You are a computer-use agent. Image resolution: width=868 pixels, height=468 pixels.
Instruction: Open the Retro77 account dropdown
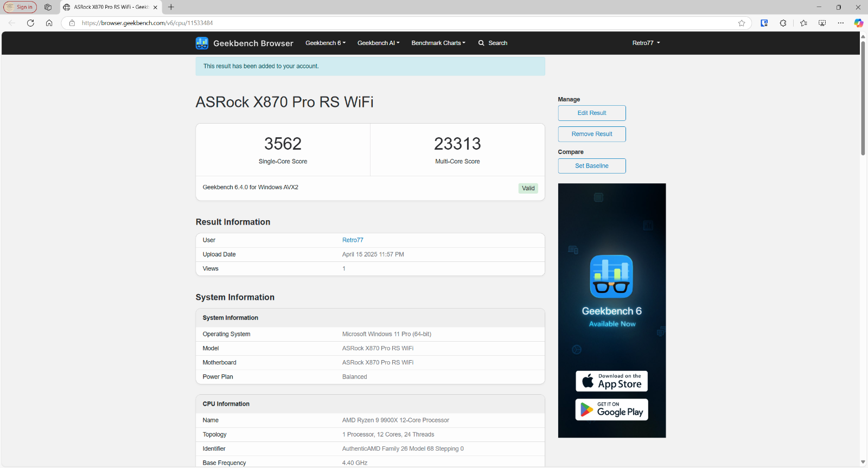point(646,43)
